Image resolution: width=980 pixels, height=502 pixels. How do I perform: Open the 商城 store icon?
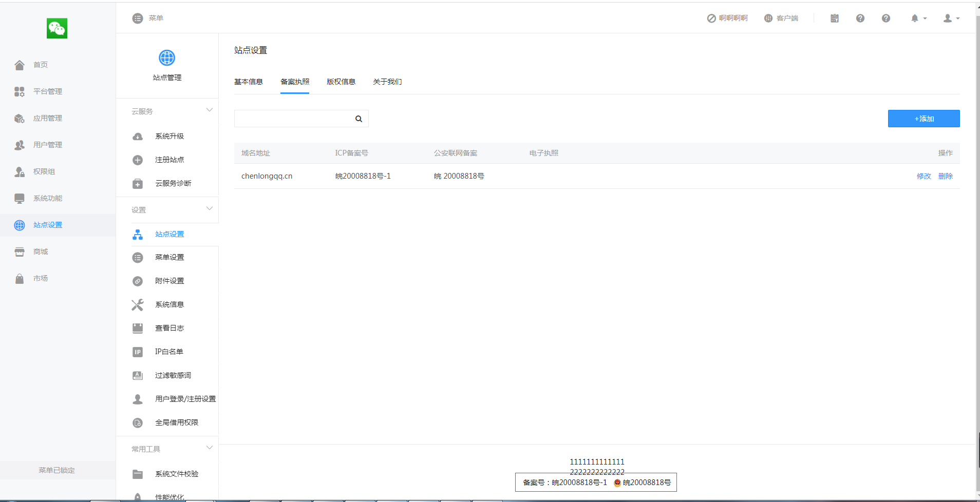(x=20, y=252)
